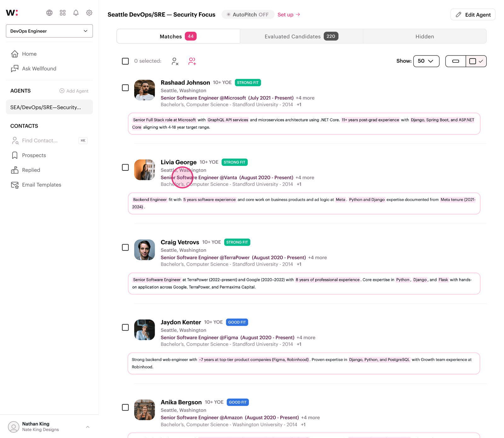Click Livia George's profile photo

point(145,170)
